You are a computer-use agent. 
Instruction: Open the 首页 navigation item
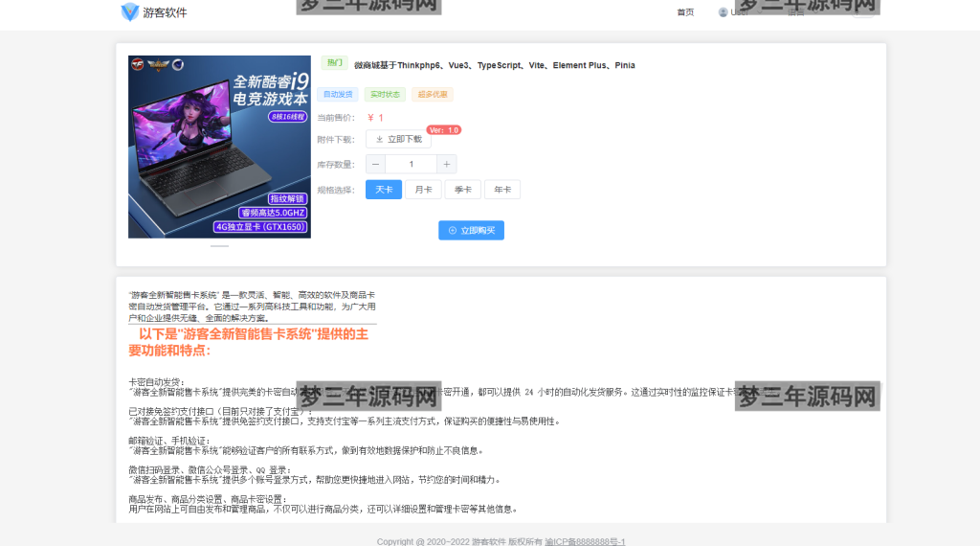click(685, 12)
